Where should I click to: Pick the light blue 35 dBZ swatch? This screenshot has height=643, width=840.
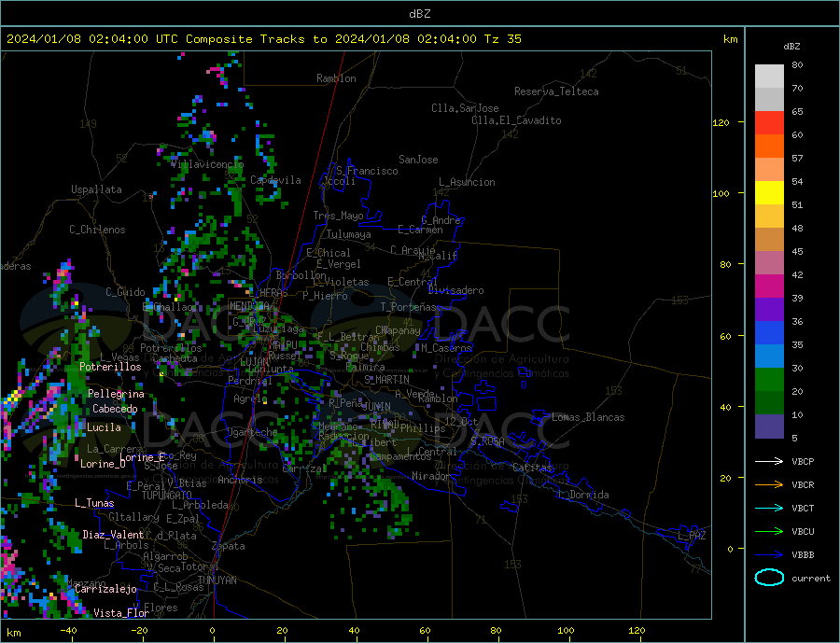tap(769, 356)
